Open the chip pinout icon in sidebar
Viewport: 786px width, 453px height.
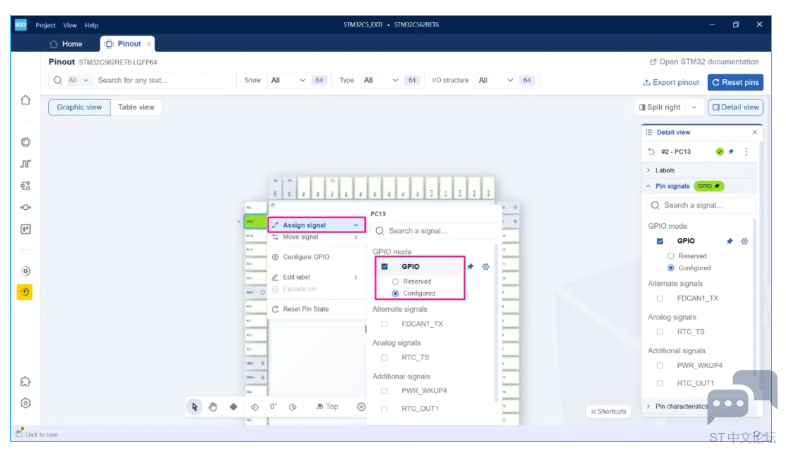26,142
